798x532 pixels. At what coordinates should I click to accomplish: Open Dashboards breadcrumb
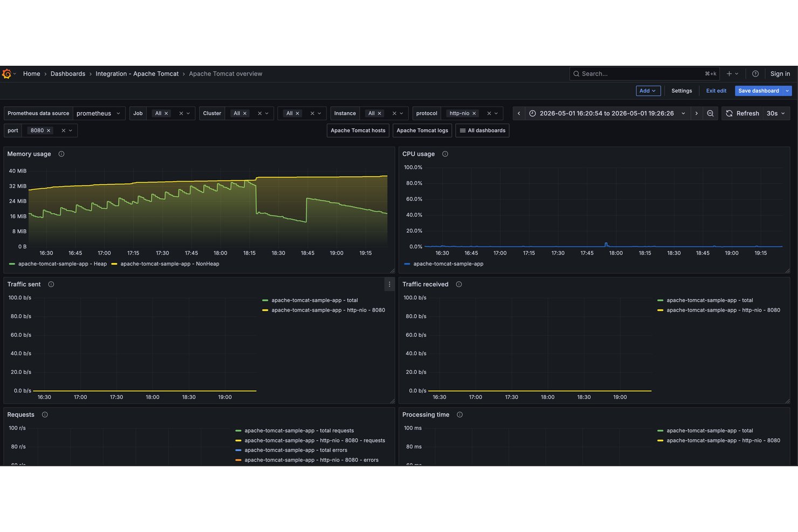[x=68, y=74]
